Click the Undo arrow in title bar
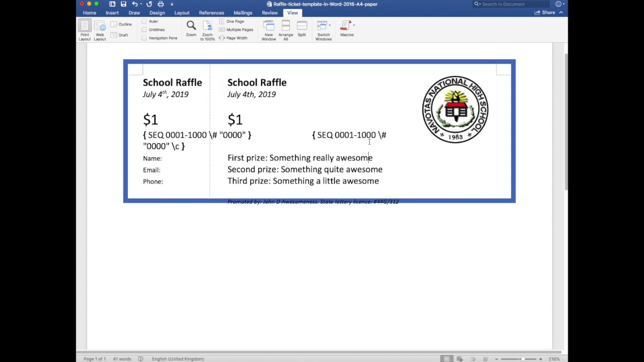This screenshot has width=644, height=362. pos(134,4)
